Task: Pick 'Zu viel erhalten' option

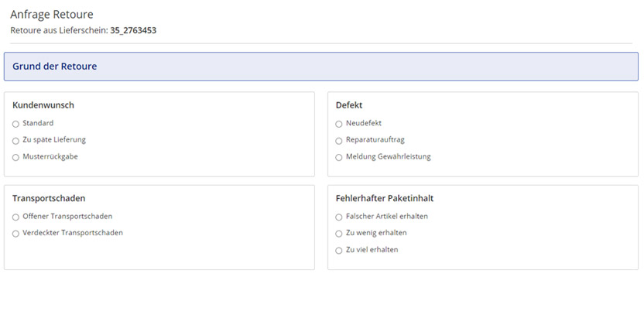Action: [338, 251]
